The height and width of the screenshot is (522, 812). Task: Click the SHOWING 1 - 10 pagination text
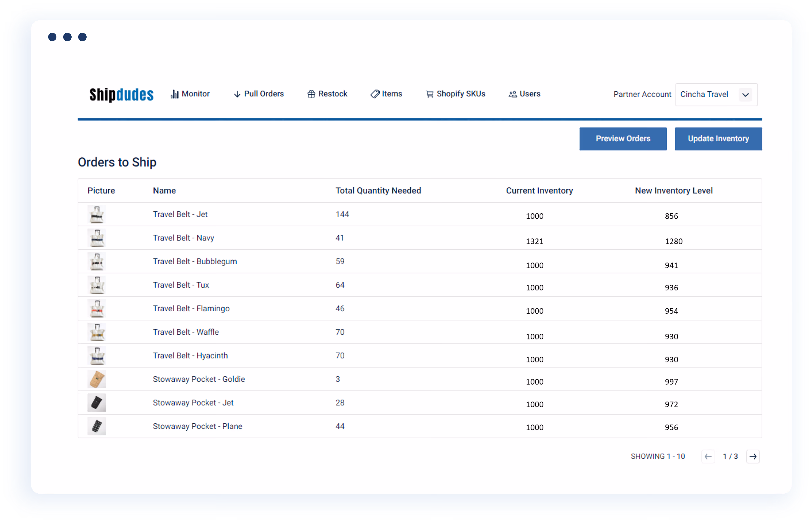(658, 456)
